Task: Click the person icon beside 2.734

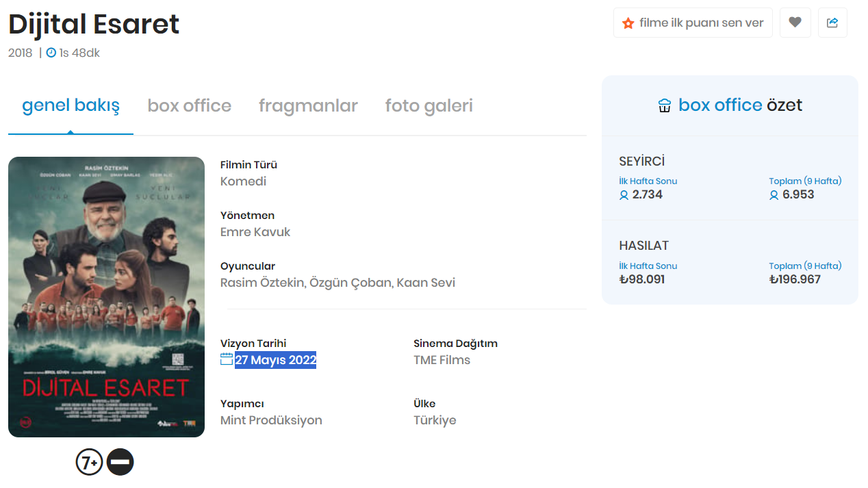Action: click(624, 195)
